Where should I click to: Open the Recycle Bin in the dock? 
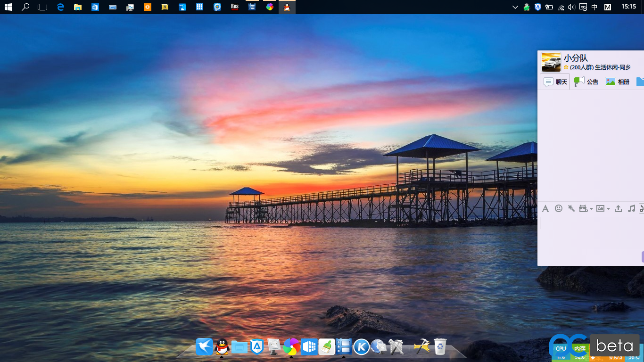[440, 347]
